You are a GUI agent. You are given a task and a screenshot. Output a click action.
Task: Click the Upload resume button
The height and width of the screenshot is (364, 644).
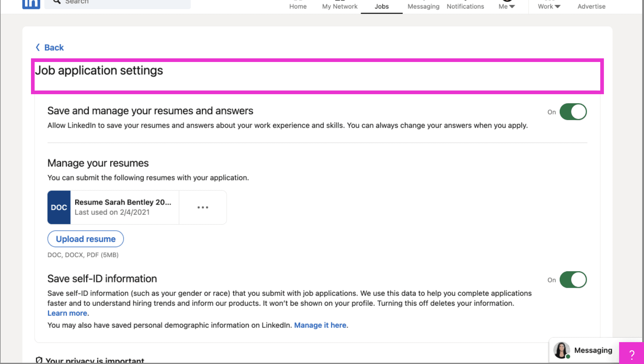pyautogui.click(x=85, y=239)
